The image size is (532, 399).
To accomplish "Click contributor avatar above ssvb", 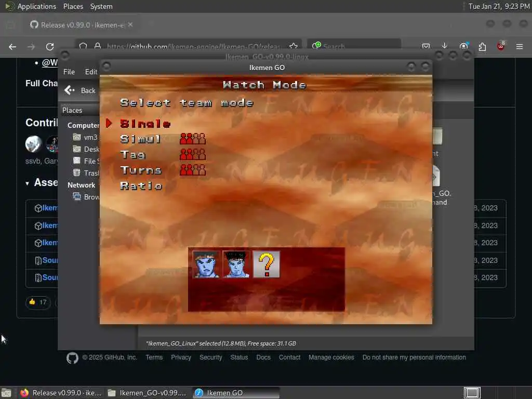I will click(33, 143).
